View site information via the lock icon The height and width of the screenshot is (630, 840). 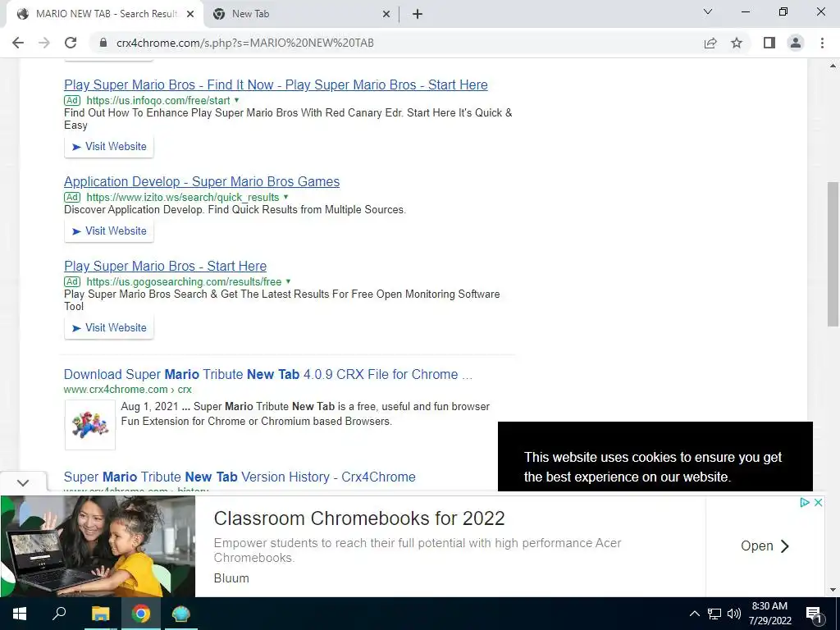pyautogui.click(x=103, y=43)
